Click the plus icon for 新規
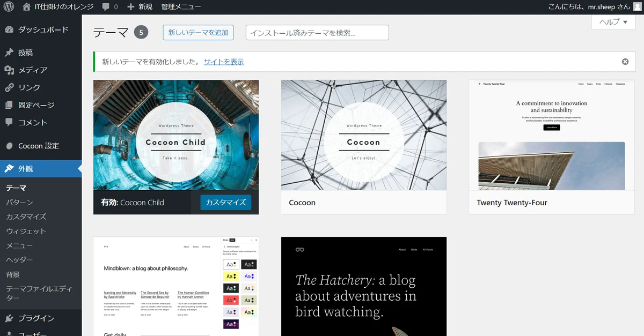 131,7
